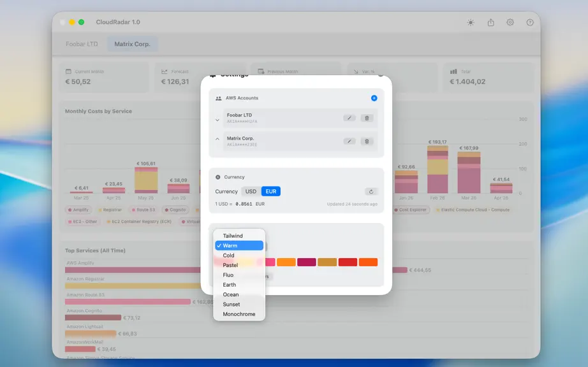
Task: Click the 'Monthly Costs by Service' heading
Action: point(99,112)
